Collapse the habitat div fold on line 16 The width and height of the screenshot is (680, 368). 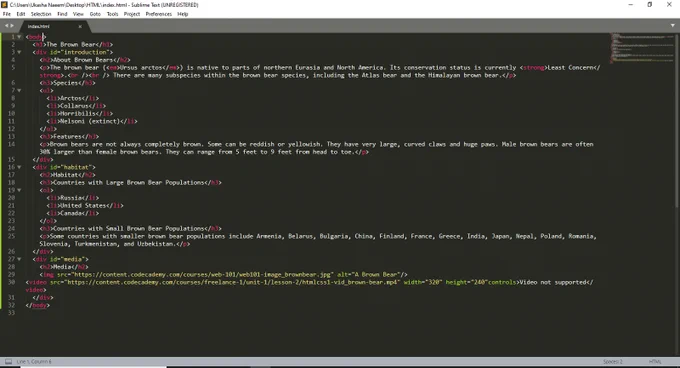19,167
